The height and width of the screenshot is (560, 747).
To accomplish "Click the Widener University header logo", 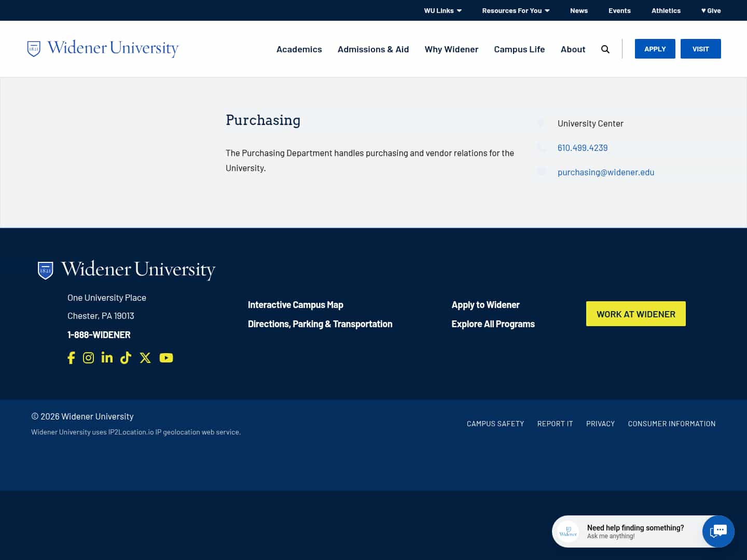I will [x=103, y=48].
